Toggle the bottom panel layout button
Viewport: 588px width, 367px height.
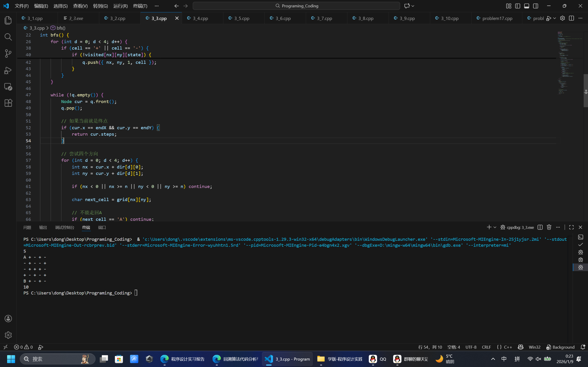[x=526, y=6]
